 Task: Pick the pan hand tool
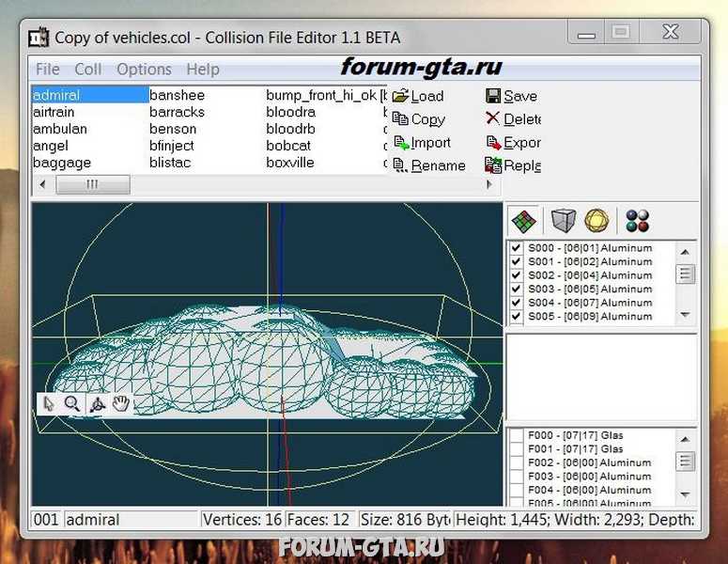click(121, 403)
